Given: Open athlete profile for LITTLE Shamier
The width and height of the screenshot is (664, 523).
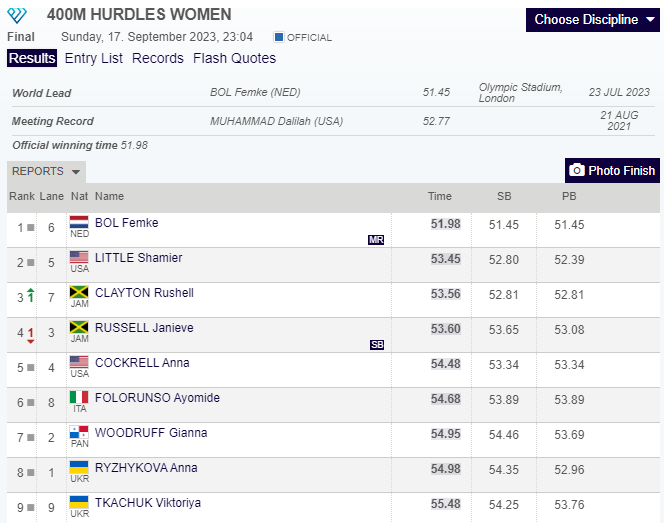Looking at the screenshot, I should click(x=138, y=258).
